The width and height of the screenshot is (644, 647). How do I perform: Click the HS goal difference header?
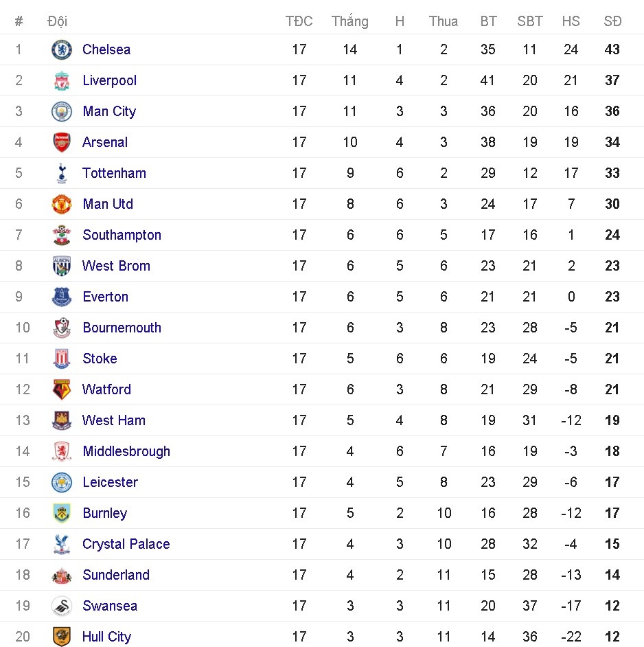coord(571,21)
